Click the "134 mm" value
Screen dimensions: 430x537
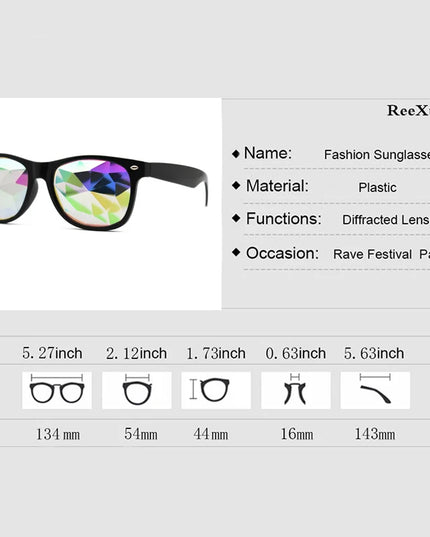click(x=58, y=434)
